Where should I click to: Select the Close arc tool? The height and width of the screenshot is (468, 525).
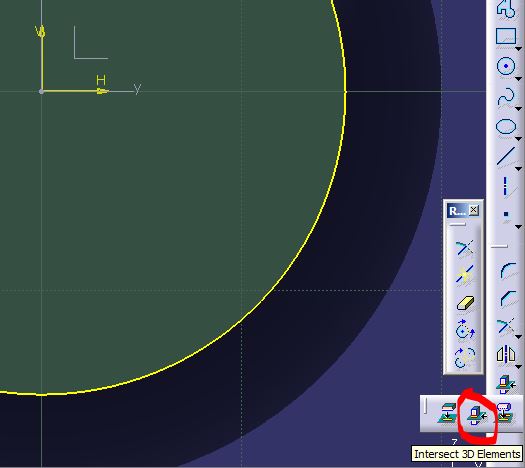pos(465,330)
